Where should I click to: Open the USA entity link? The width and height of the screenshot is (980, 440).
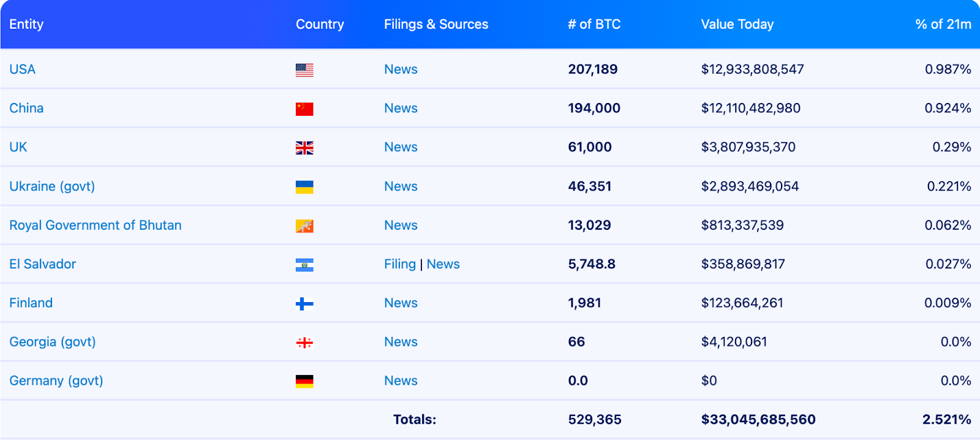(22, 69)
